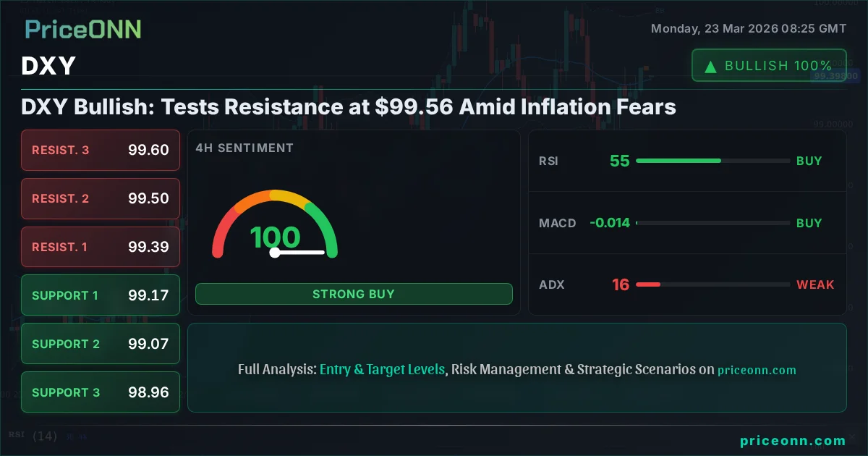Select the SUPPORT 2 level 99.07
Screen dimensions: 868x456
pyautogui.click(x=101, y=344)
